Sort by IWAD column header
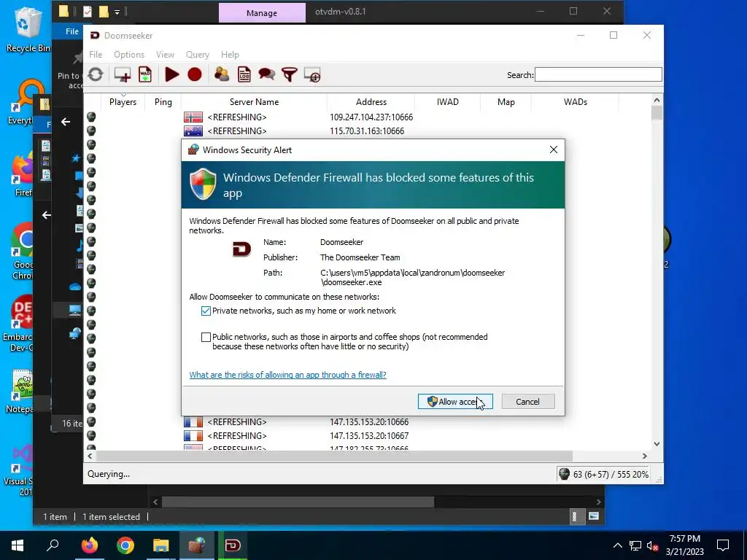747x560 pixels. (448, 102)
